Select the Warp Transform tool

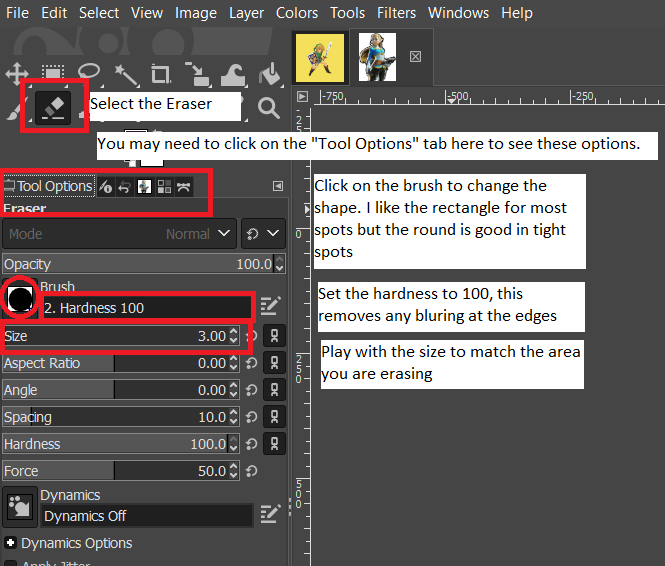233,75
